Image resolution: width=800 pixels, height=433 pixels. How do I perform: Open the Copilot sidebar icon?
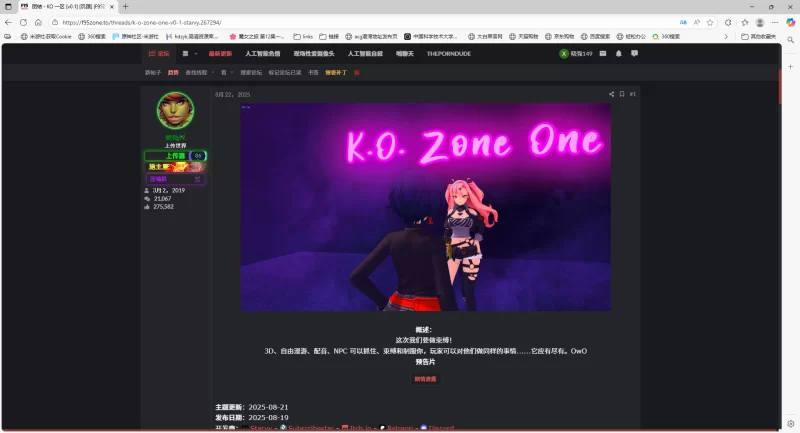790,22
